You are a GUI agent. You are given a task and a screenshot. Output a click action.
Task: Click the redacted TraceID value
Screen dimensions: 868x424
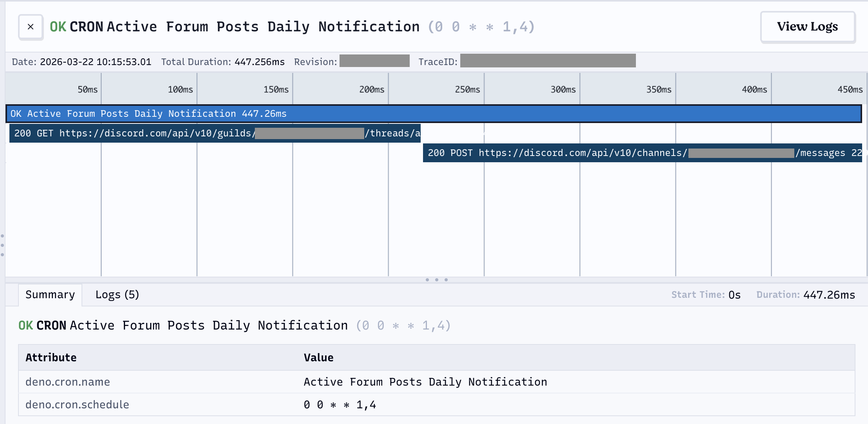tap(548, 61)
